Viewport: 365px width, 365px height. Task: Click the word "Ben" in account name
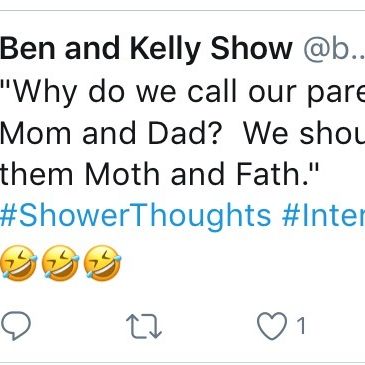pos(27,49)
